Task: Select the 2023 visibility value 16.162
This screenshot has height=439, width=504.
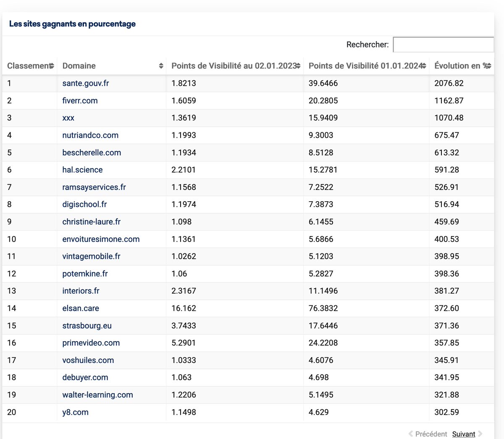Action: pos(184,308)
